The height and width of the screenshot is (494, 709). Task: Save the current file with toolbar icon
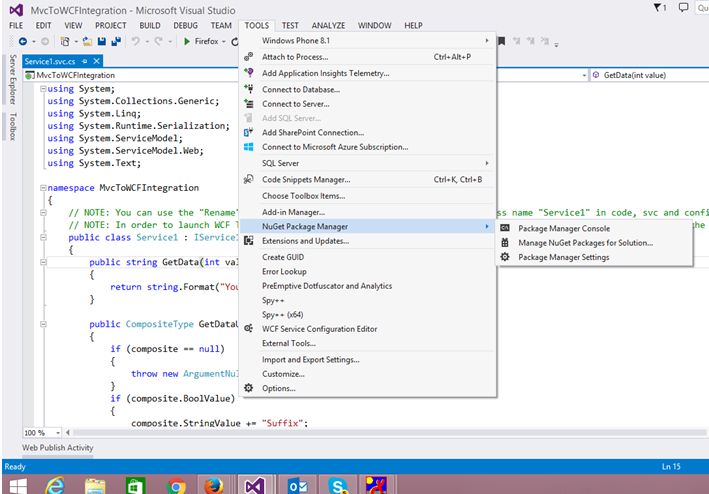pos(102,42)
